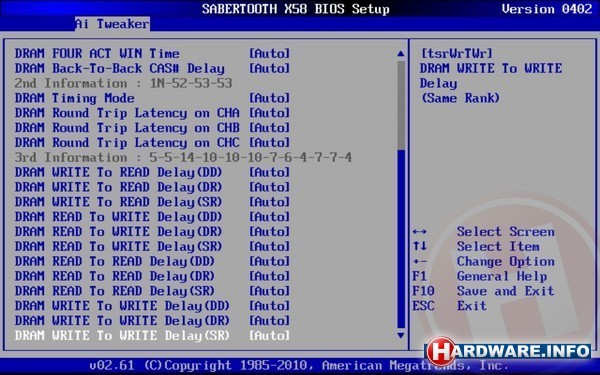600x375 pixels.
Task: Click the scrollbar up arrow
Action: pyautogui.click(x=401, y=54)
